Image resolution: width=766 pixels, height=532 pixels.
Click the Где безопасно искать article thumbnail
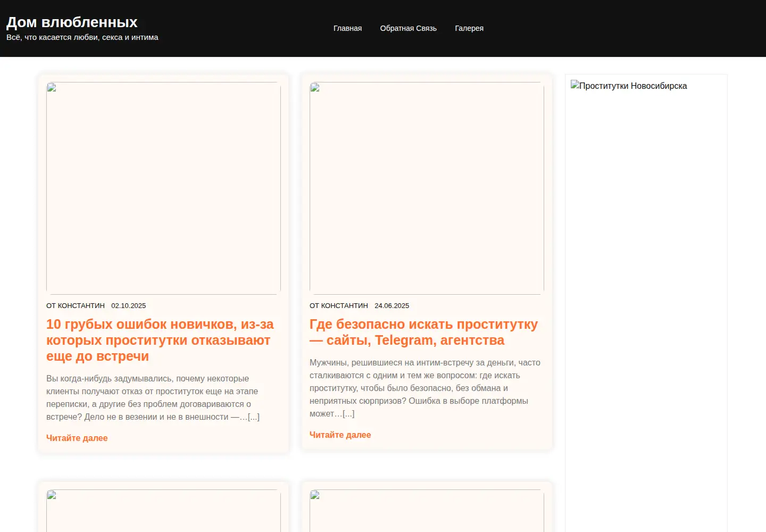[427, 188]
